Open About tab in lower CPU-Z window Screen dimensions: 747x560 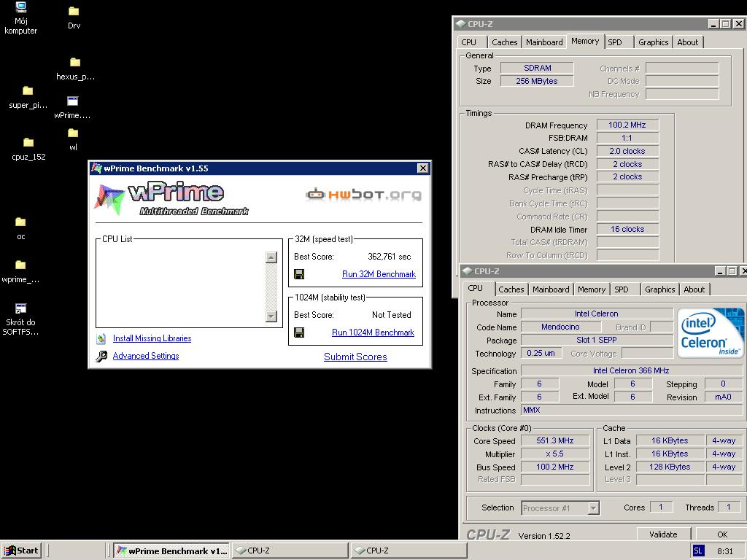[x=694, y=289]
